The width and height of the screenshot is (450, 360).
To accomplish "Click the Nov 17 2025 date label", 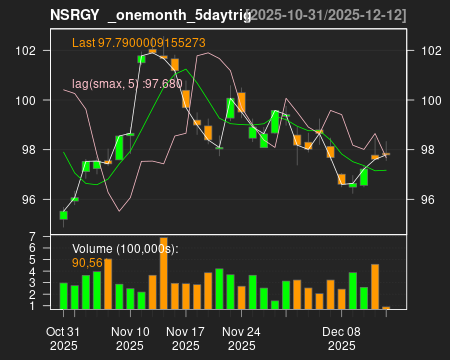I will tap(186, 339).
